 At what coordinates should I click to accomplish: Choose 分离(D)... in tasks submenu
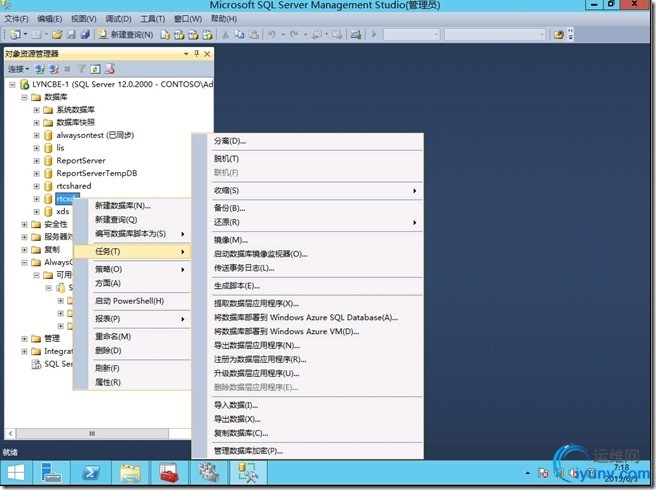(x=307, y=141)
